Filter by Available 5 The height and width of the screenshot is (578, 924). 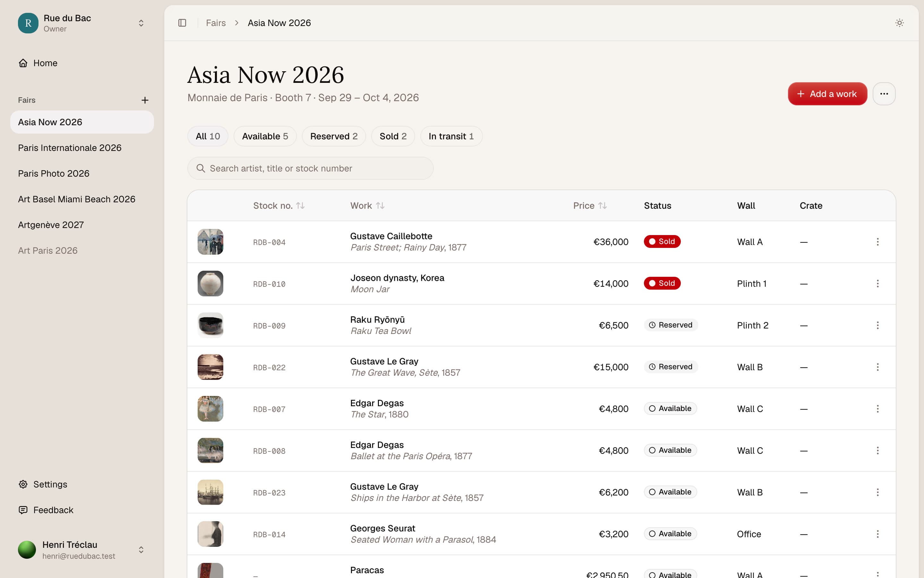[x=265, y=136]
